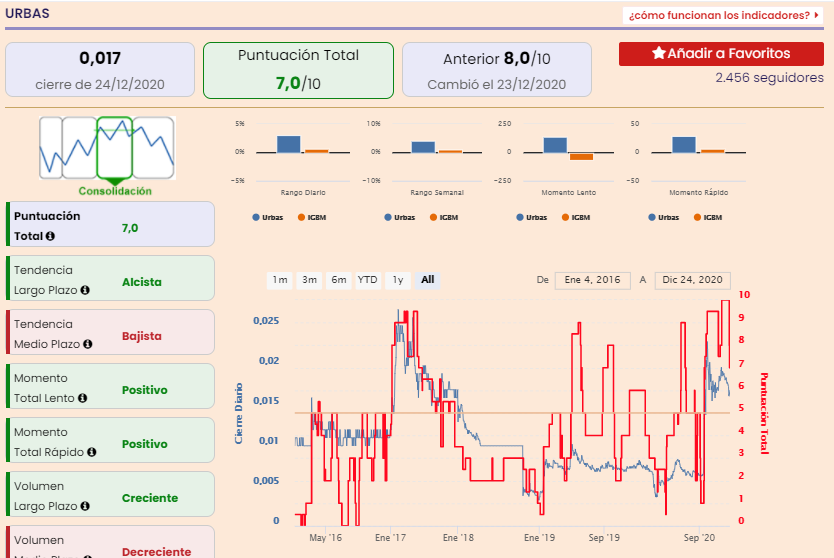Click info icon beside Momento Total Rápido

coord(91,452)
